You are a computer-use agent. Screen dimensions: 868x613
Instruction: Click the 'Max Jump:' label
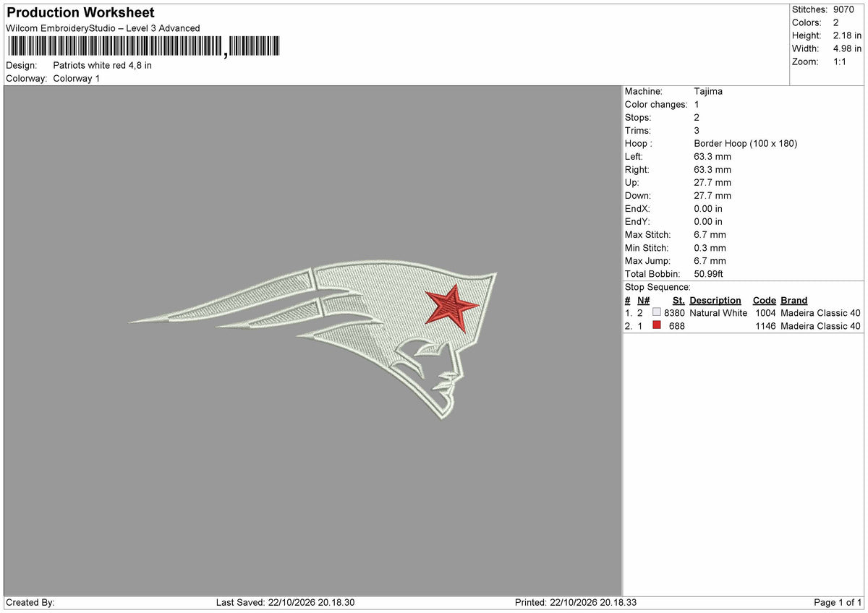point(647,260)
